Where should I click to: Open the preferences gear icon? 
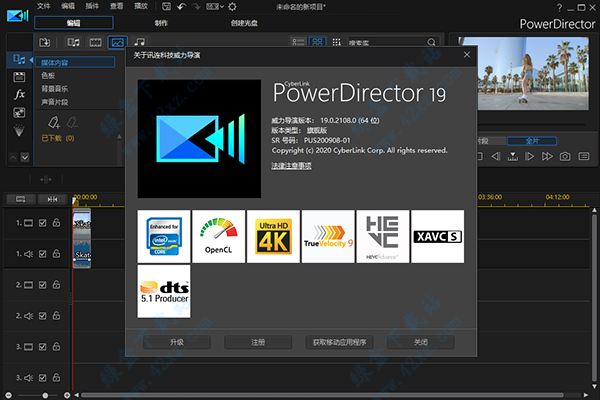[232, 7]
